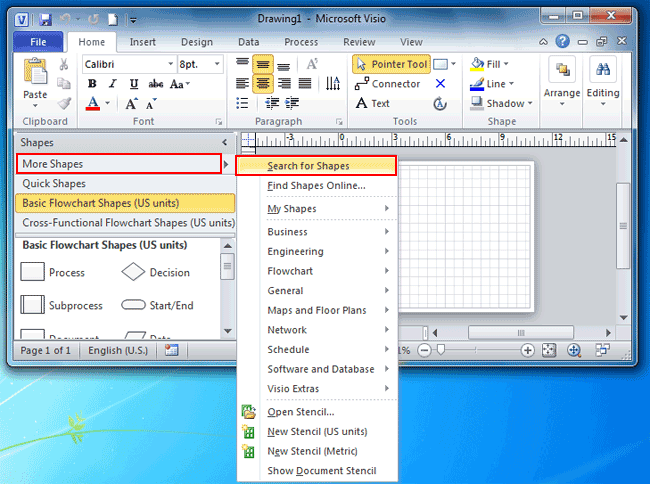Viewport: 650px width, 484px height.
Task: Click the Shrink Font icon
Action: 151,103
